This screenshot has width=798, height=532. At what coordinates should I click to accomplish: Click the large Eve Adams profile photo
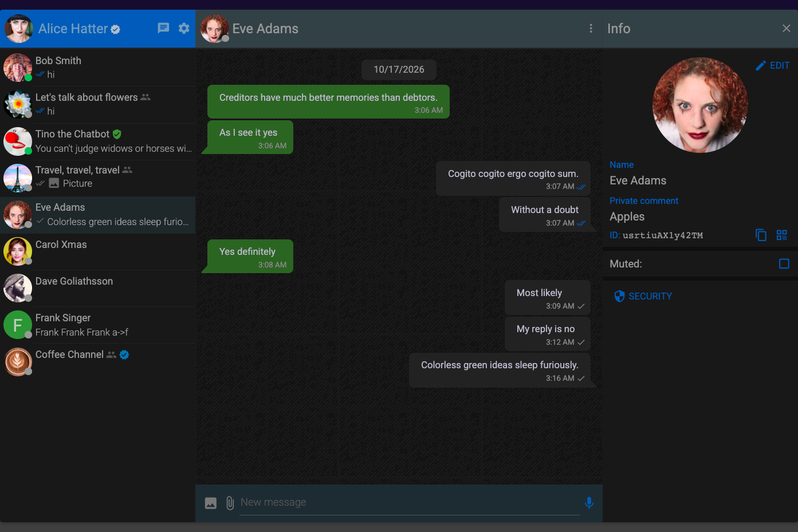700,105
